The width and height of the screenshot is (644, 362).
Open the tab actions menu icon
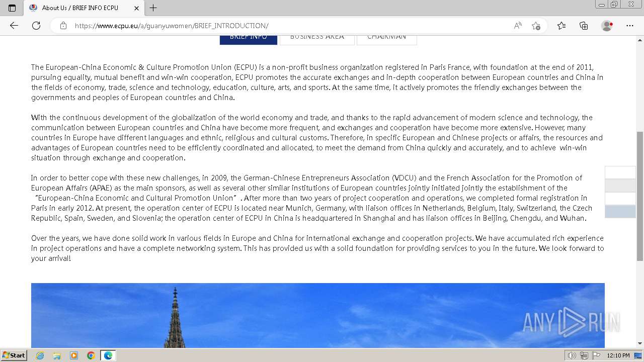point(12,8)
